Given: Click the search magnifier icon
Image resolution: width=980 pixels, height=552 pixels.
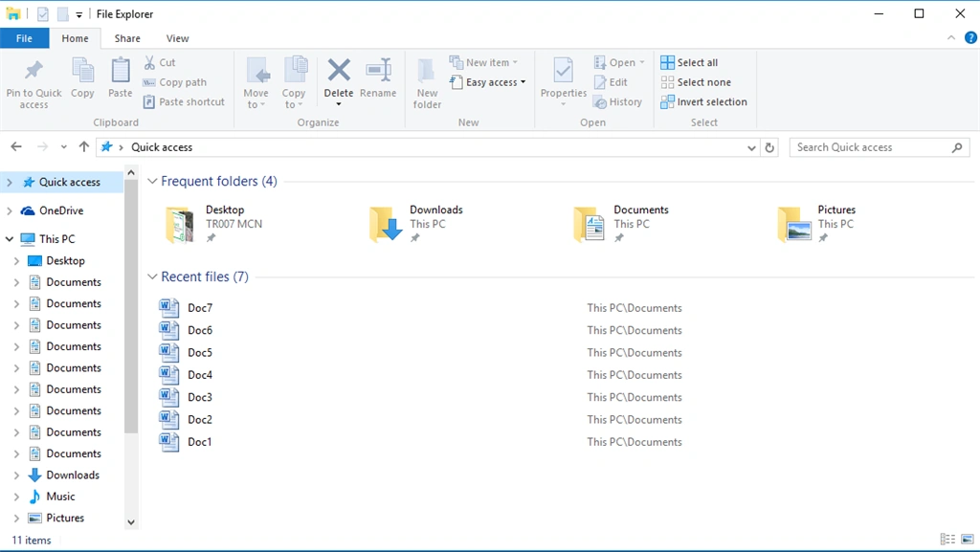Looking at the screenshot, I should click(957, 147).
